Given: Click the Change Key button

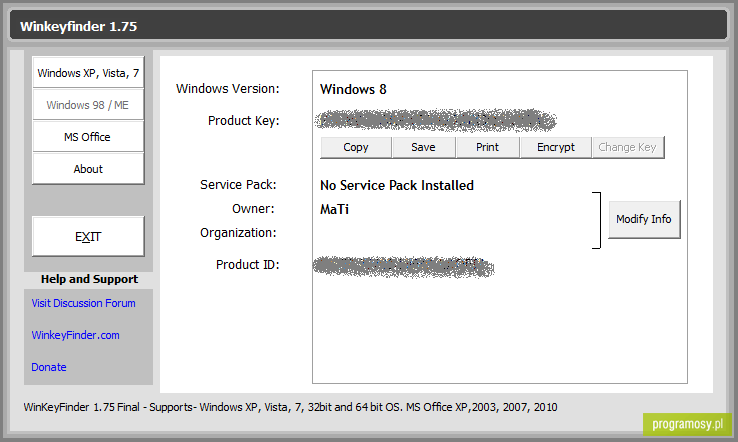Looking at the screenshot, I should [x=628, y=147].
